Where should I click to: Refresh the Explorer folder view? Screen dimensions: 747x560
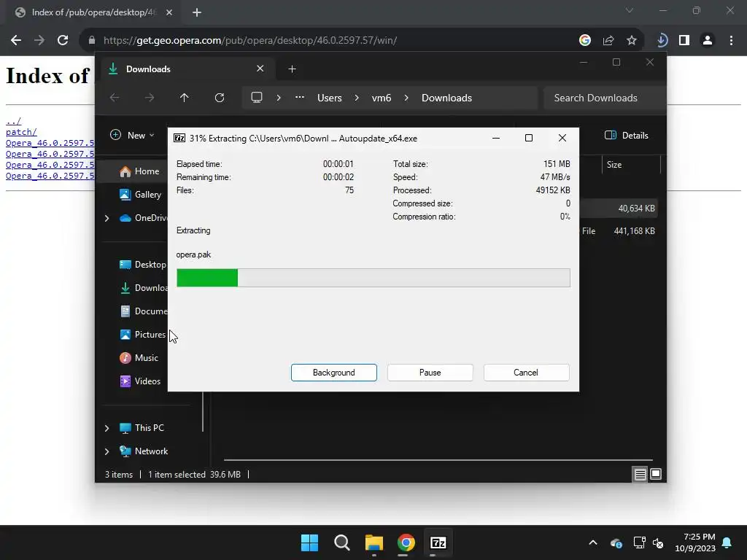[x=219, y=98]
